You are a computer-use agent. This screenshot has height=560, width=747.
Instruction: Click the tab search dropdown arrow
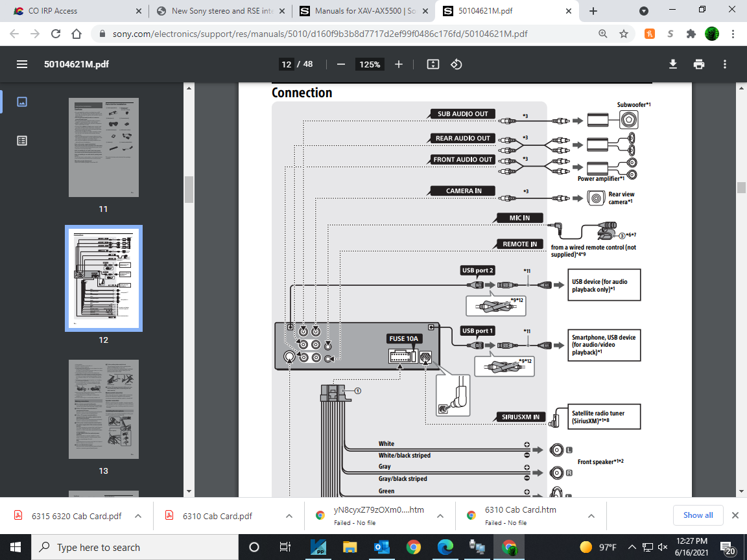[x=644, y=11]
